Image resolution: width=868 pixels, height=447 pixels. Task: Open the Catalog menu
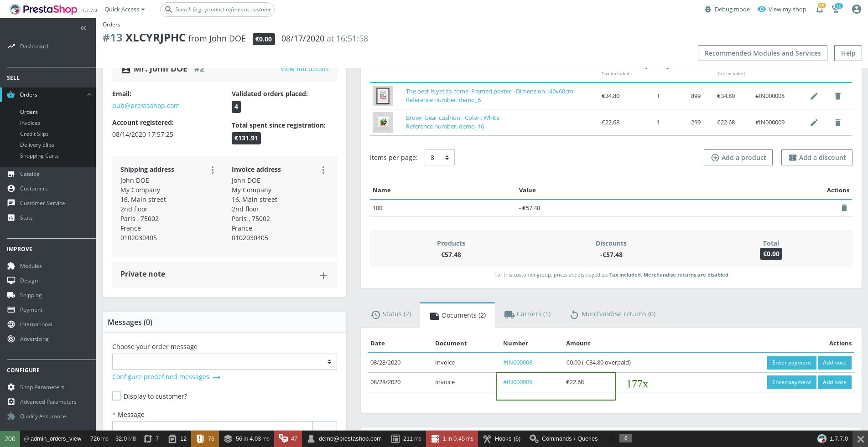click(x=30, y=174)
